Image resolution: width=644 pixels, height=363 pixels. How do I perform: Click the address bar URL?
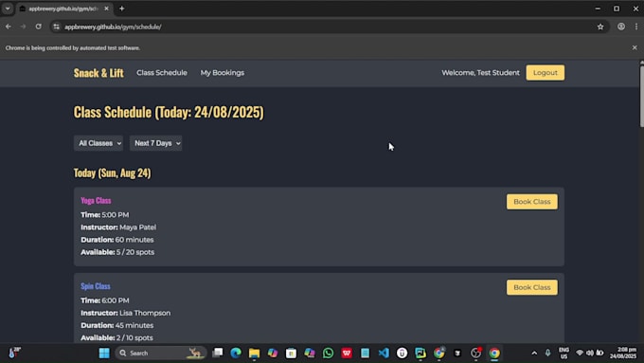click(x=113, y=27)
